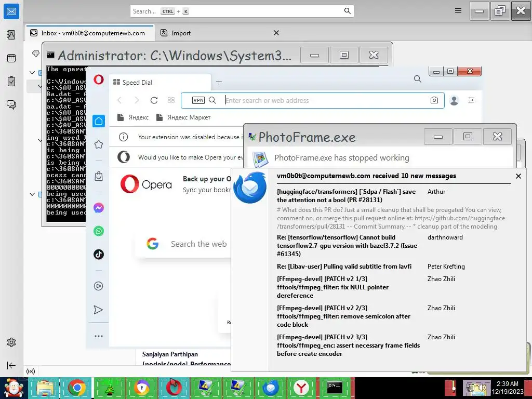Open Thunderbird Settings gear icon
Viewport: 532px width, 399px height.
pos(11,342)
